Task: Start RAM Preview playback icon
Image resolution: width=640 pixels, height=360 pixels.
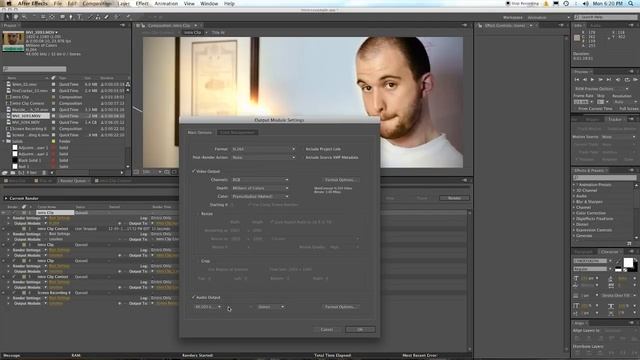Action: (x=636, y=80)
